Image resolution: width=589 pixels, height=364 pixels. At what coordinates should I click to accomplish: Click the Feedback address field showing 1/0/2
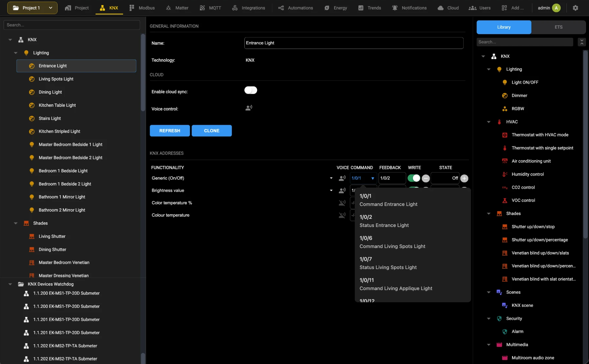coord(392,178)
